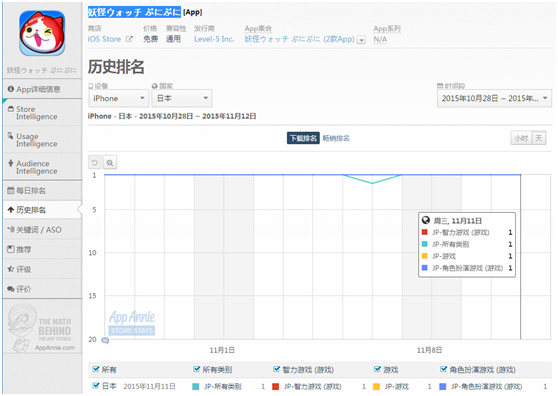Click the N/A App series value
This screenshot has height=396, width=558.
tap(380, 39)
